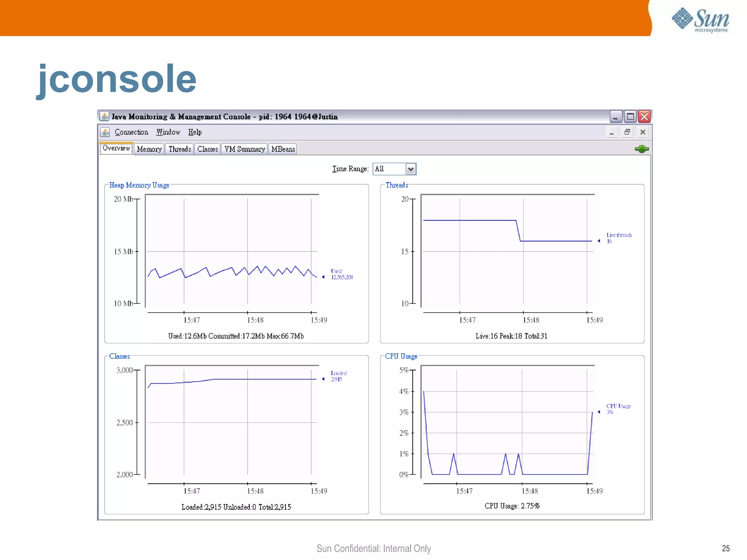Open the VM Summary tab
Image resolution: width=747 pixels, height=560 pixels.
[x=244, y=149]
